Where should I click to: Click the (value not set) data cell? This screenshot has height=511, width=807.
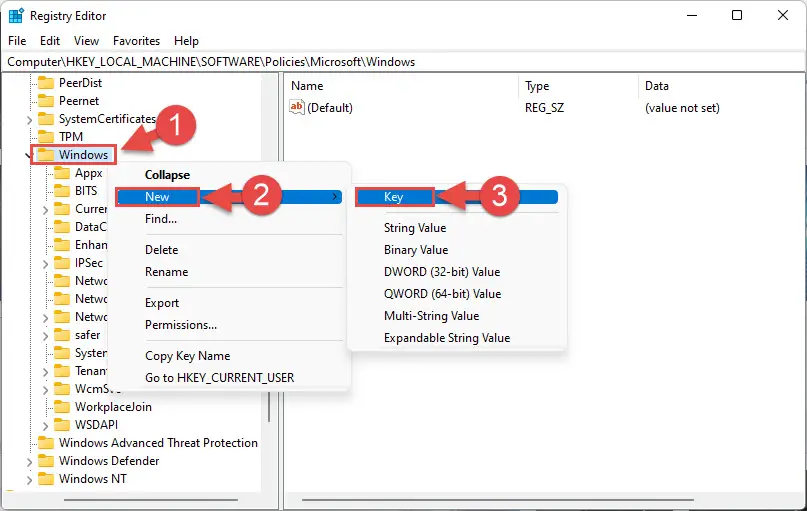point(682,108)
